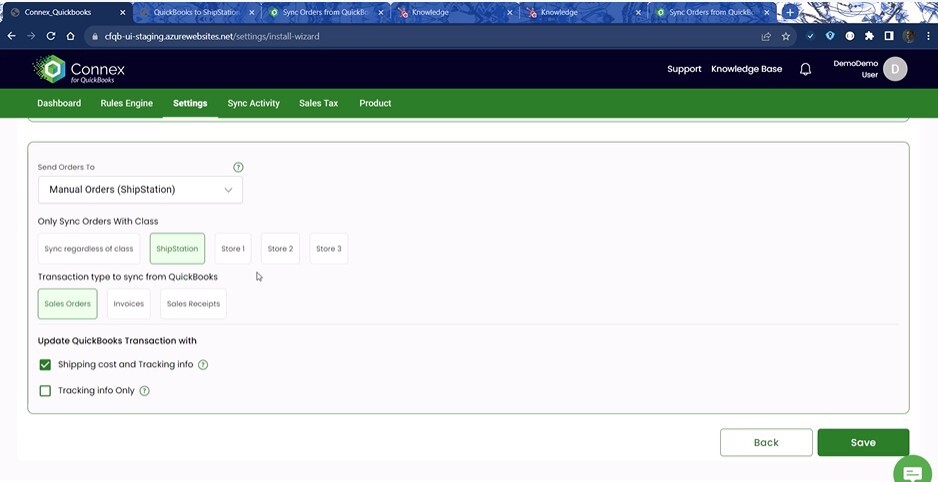Image resolution: width=938 pixels, height=482 pixels.
Task: Select the Store 1 class
Action: 233,249
